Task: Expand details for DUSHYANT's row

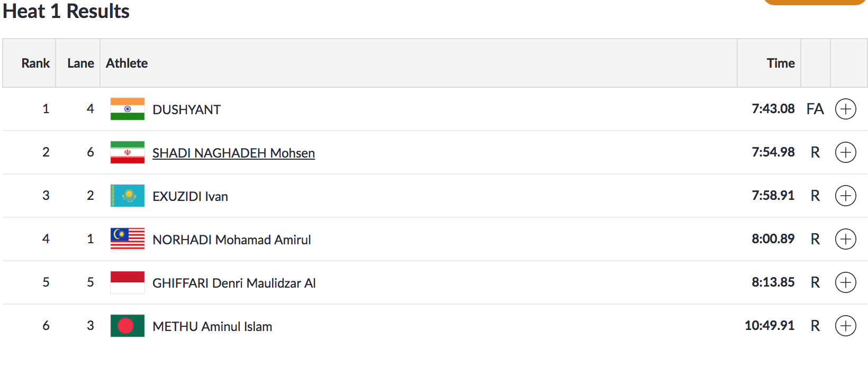Action: [845, 109]
